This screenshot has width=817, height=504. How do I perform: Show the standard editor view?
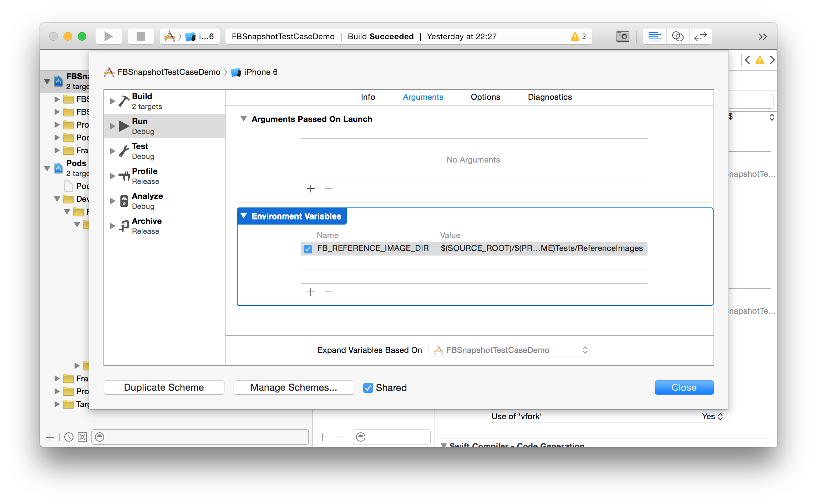[655, 36]
